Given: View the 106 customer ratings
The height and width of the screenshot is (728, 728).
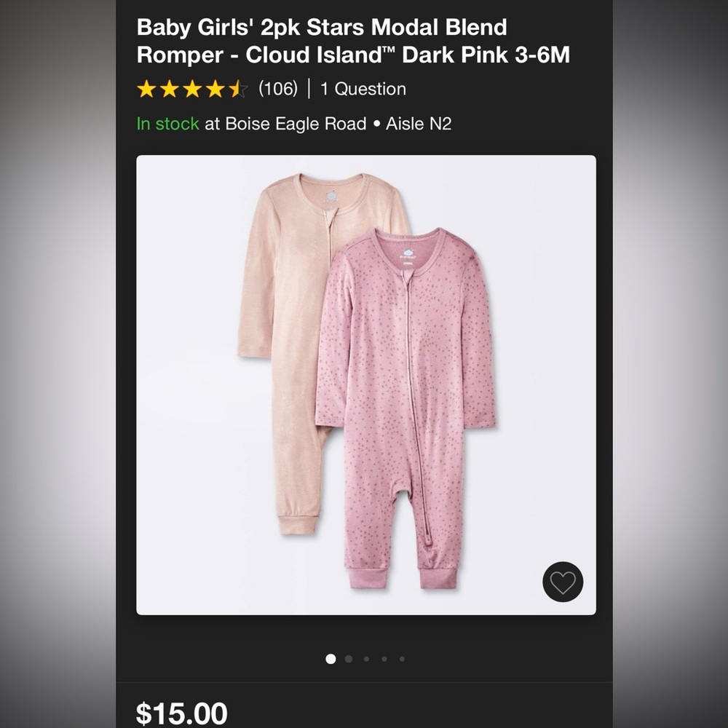Looking at the screenshot, I should (x=277, y=89).
